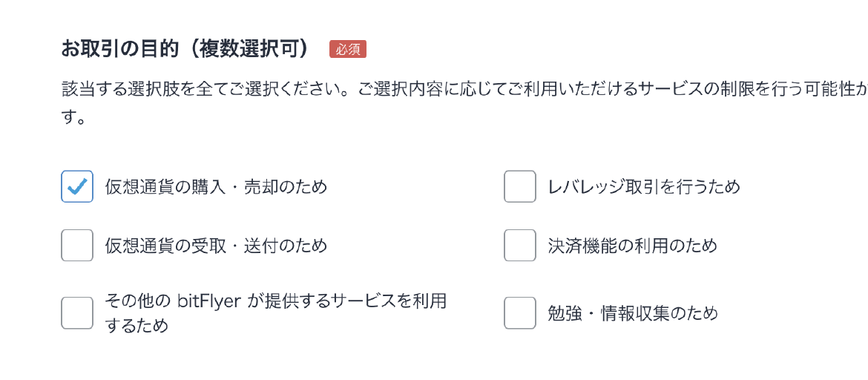Enable the レバレッジ取引を行うため checkbox
The width and height of the screenshot is (868, 380).
click(x=520, y=186)
